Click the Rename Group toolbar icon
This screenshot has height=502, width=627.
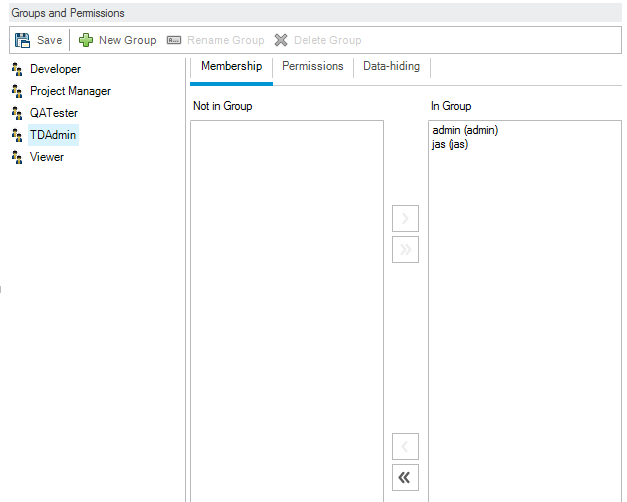(x=174, y=40)
